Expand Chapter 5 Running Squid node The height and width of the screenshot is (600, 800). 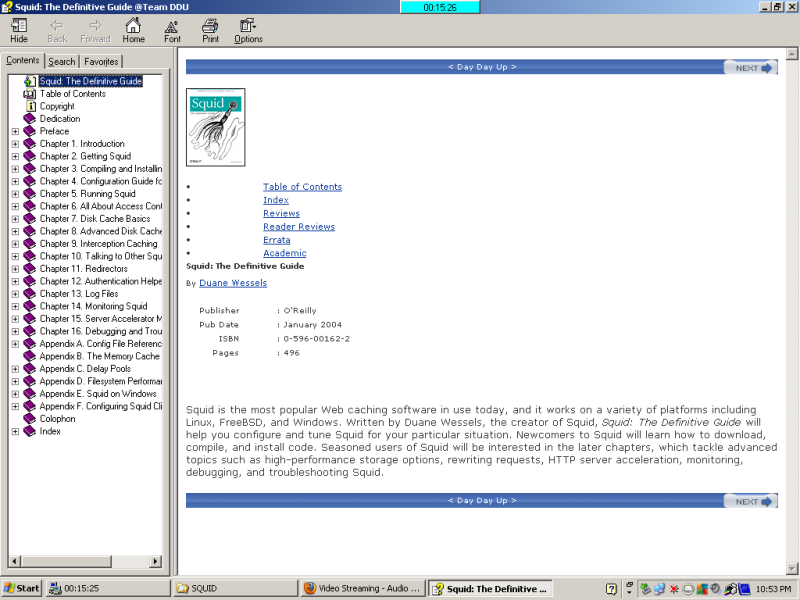point(15,194)
